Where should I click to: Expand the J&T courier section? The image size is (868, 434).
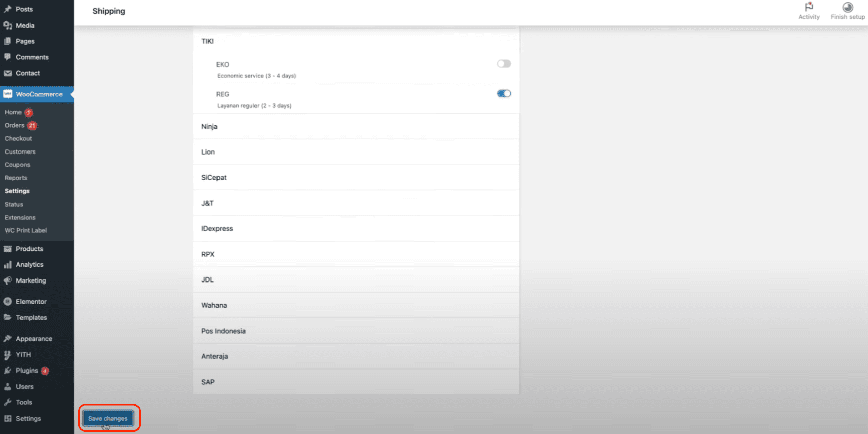click(356, 203)
